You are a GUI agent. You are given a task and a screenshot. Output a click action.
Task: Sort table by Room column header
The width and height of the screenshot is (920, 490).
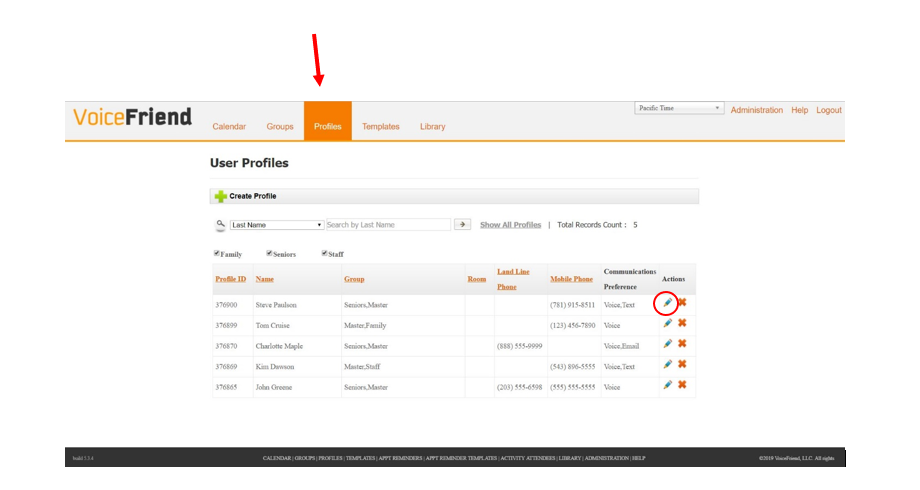click(476, 279)
